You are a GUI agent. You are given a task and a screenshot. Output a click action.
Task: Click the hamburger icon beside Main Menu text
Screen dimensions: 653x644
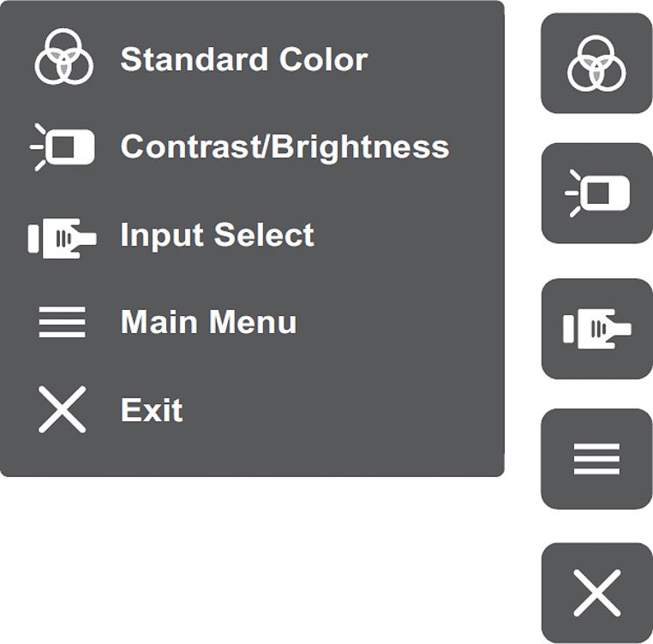[63, 323]
